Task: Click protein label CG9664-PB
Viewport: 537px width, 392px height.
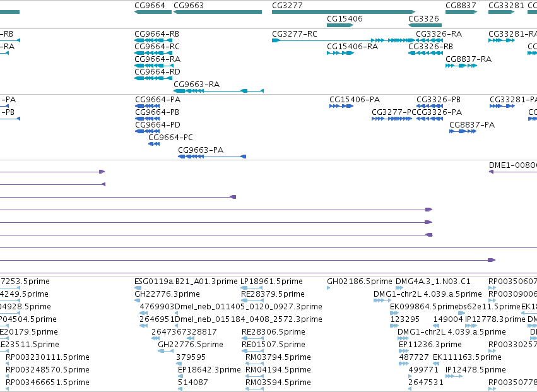Action: (157, 112)
